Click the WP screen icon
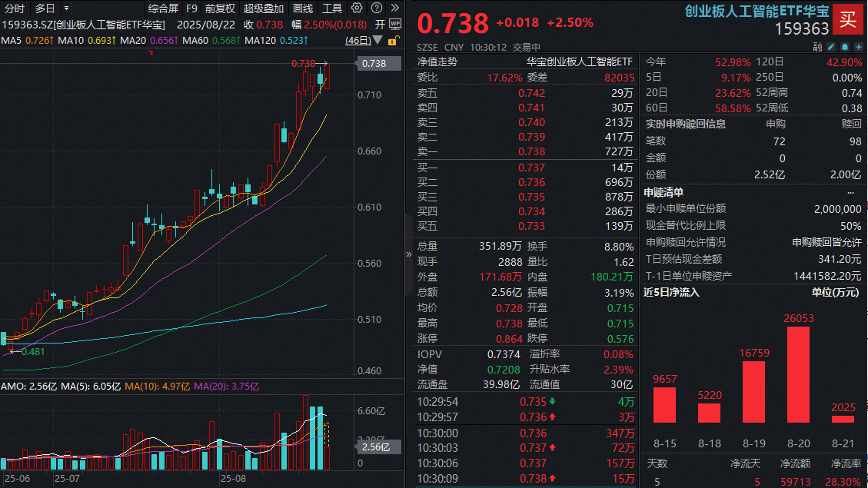 [395, 24]
